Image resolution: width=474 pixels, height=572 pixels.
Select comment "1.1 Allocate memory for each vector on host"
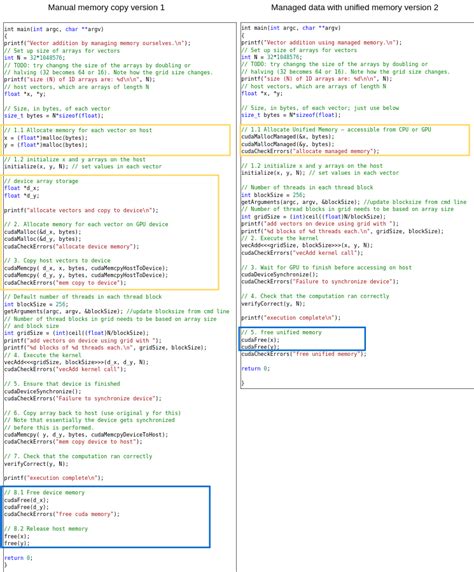[x=78, y=130]
